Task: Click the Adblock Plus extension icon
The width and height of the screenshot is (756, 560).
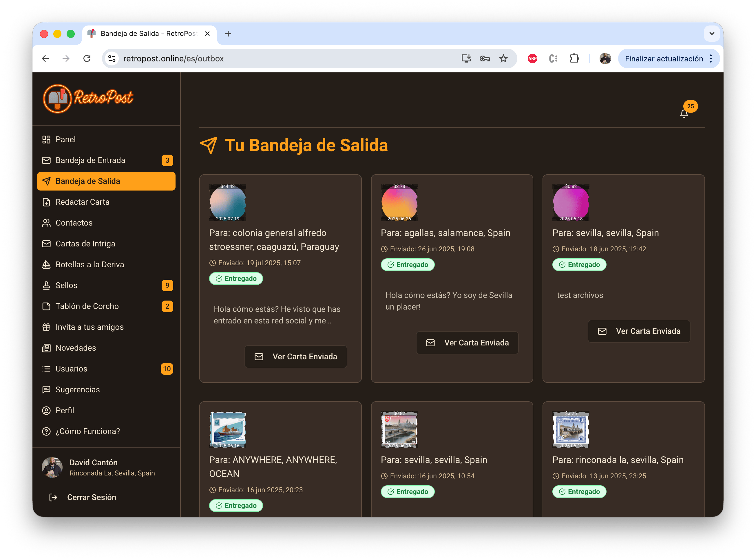Action: [x=532, y=59]
